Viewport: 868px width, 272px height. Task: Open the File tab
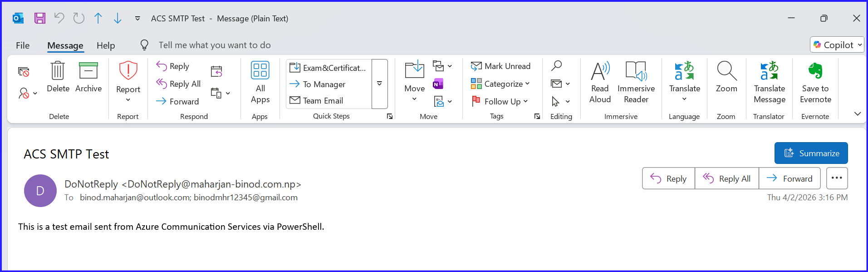pyautogui.click(x=23, y=45)
